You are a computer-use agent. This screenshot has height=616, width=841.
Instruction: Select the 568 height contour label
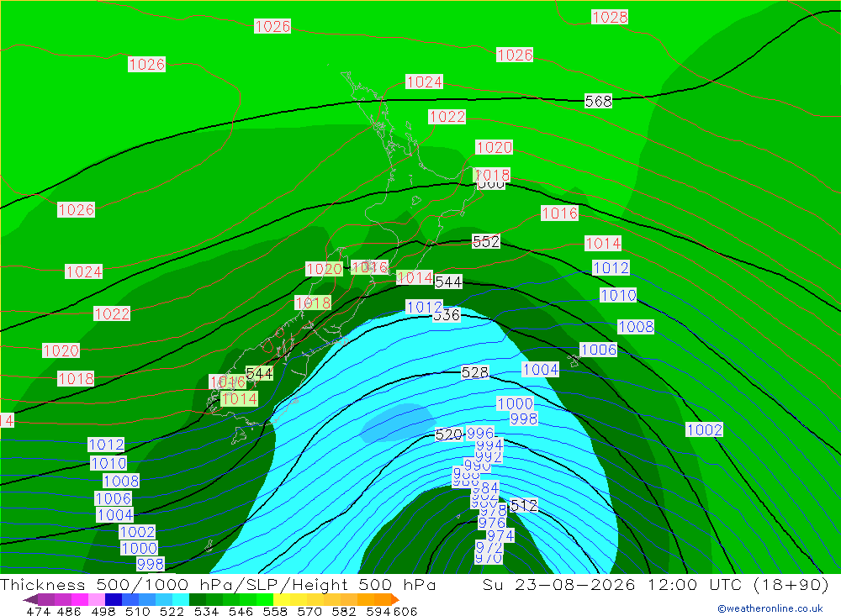coord(598,101)
